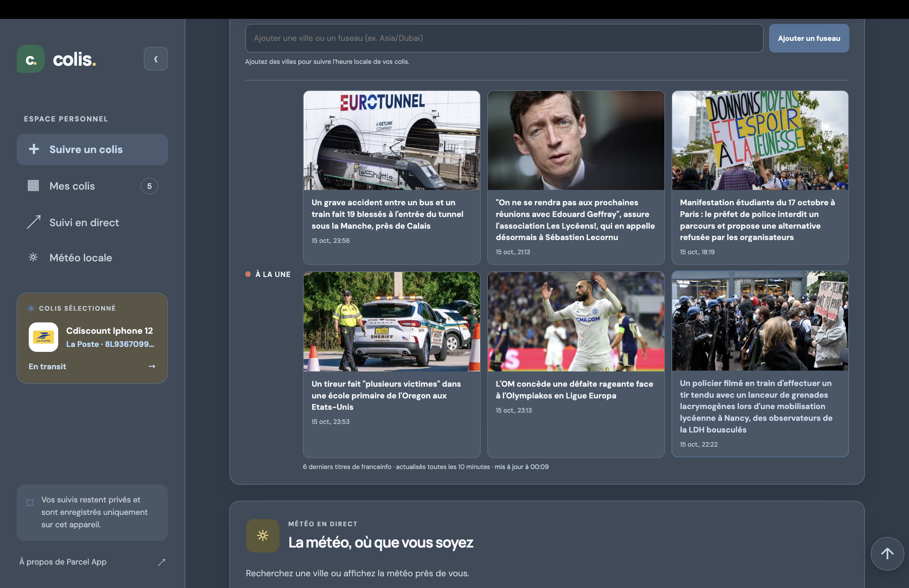The height and width of the screenshot is (588, 909).
Task: Click the franceinfo update note at 00:09
Action: (x=426, y=467)
